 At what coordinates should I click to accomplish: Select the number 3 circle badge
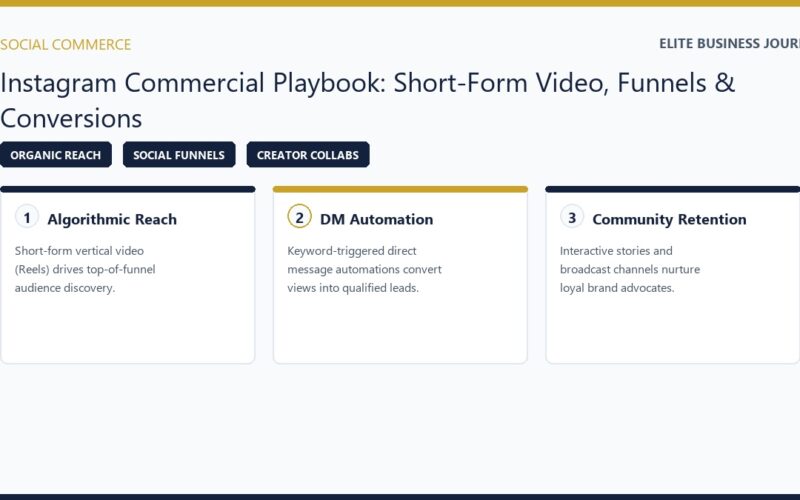pos(572,217)
